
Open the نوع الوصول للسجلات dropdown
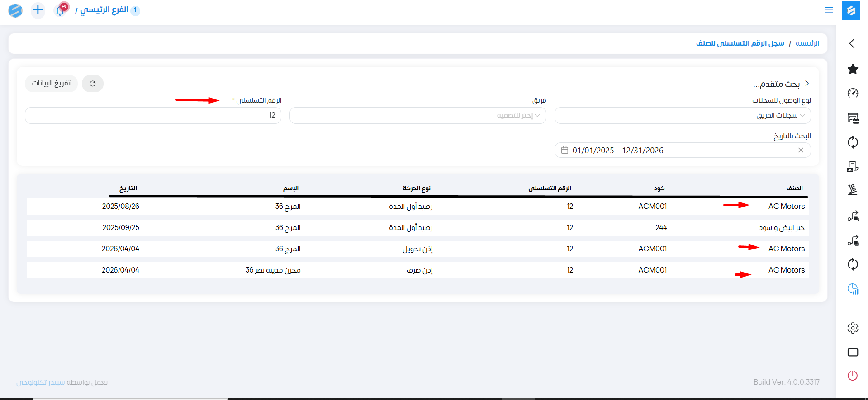pos(682,116)
